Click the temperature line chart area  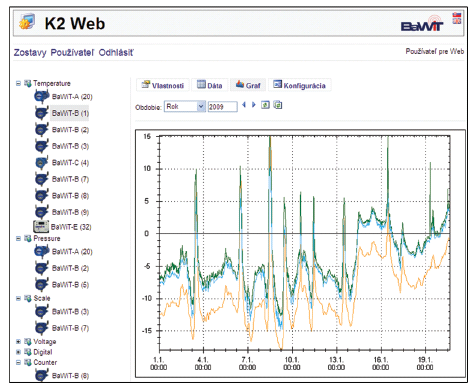coord(305,243)
